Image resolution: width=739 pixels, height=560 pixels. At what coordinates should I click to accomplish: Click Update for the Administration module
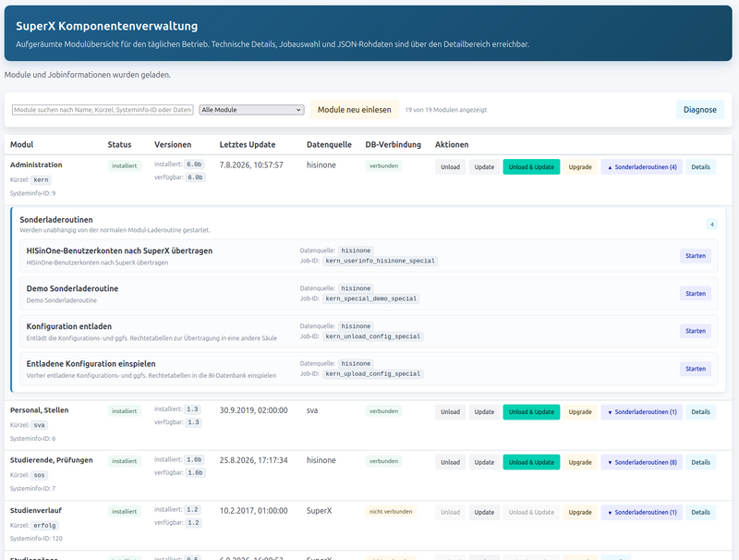(484, 167)
